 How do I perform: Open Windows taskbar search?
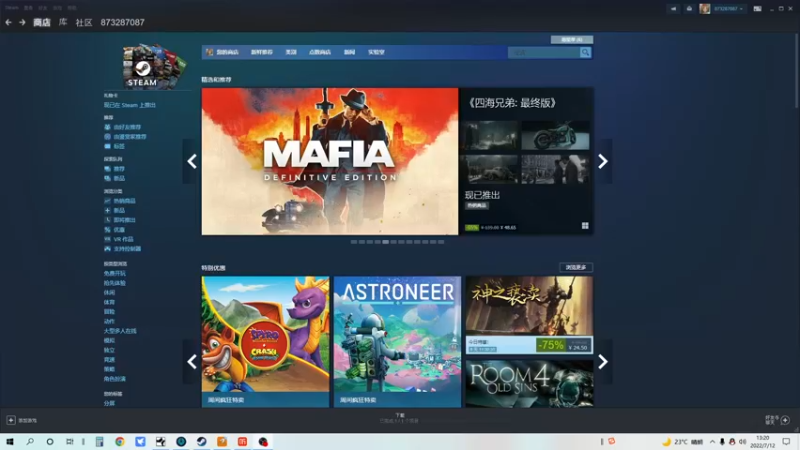tap(30, 441)
